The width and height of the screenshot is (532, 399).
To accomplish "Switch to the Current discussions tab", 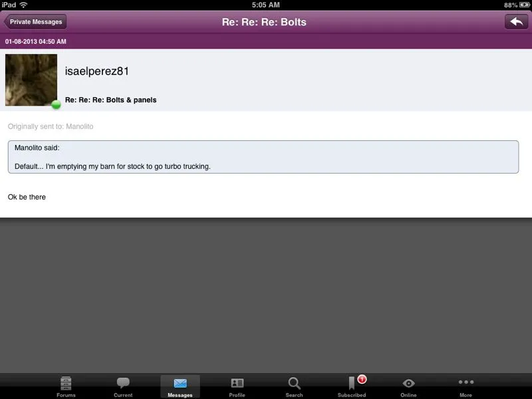I will coord(123,386).
